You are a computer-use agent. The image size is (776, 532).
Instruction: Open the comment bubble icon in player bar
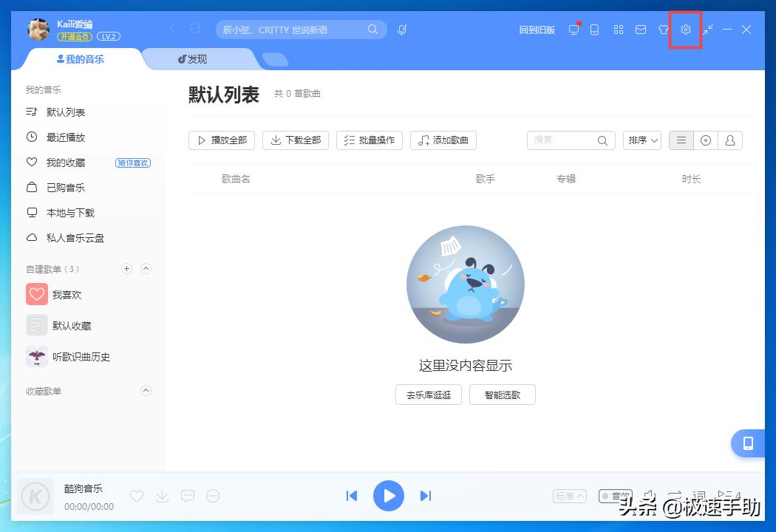[187, 496]
